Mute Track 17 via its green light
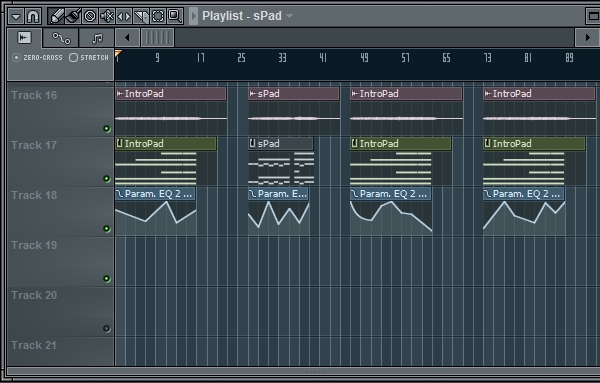Image resolution: width=600 pixels, height=383 pixels. (107, 178)
